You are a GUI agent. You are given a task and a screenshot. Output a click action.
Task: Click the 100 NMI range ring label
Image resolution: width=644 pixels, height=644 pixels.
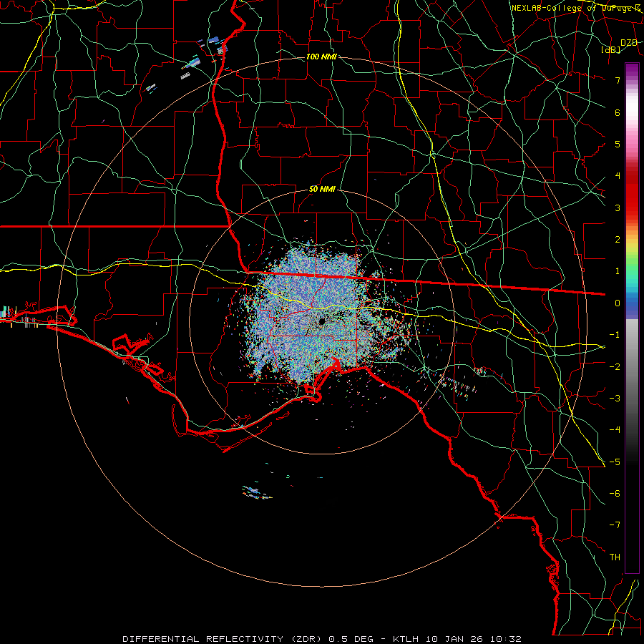coord(321,57)
